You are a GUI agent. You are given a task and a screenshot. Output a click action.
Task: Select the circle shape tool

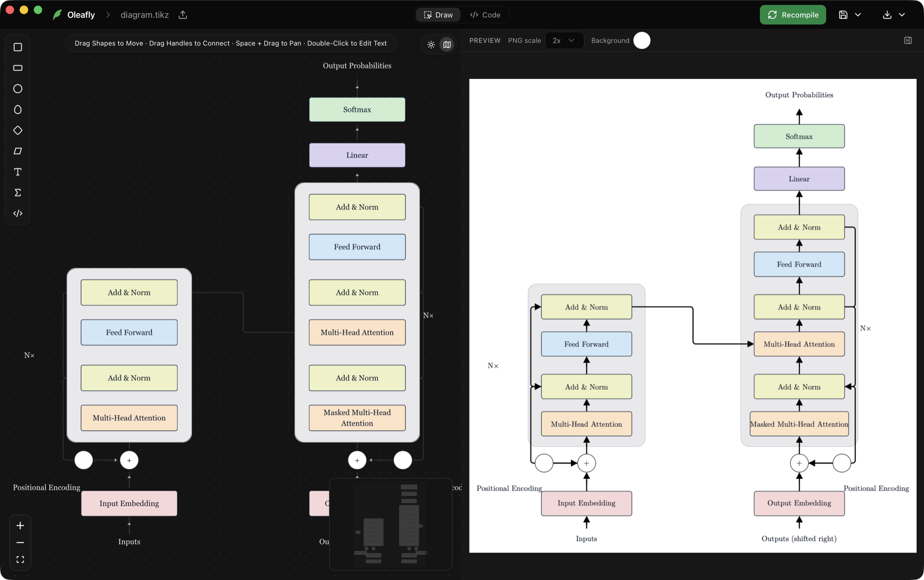18,89
